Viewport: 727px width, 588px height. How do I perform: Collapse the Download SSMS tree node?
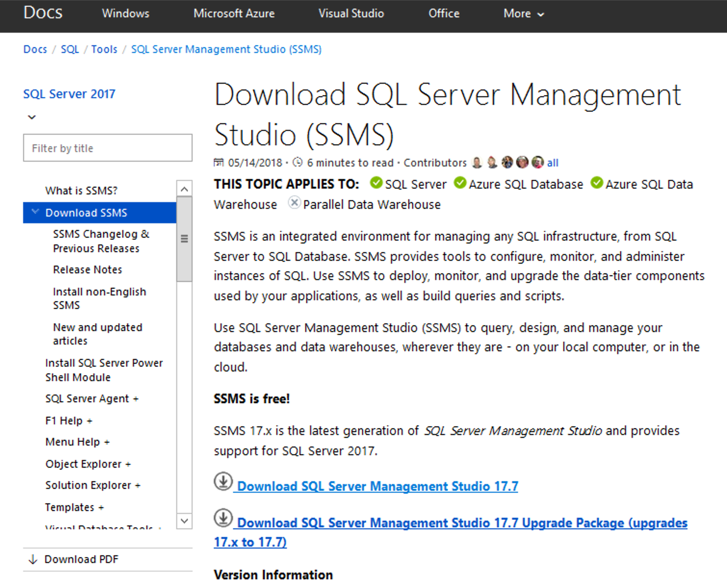coord(35,212)
